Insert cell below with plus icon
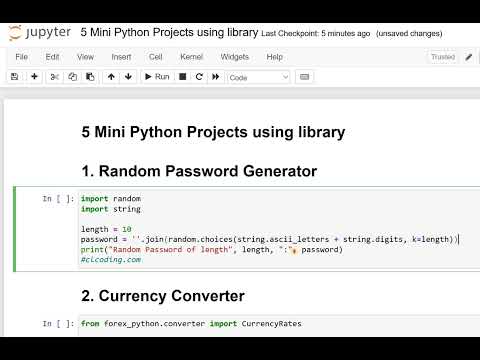This screenshot has height=360, width=480. 34,77
